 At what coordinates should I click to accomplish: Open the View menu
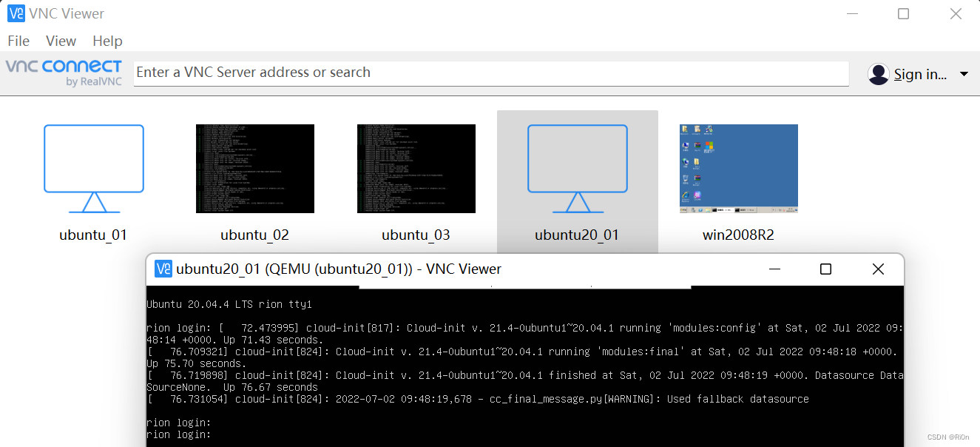click(x=60, y=41)
